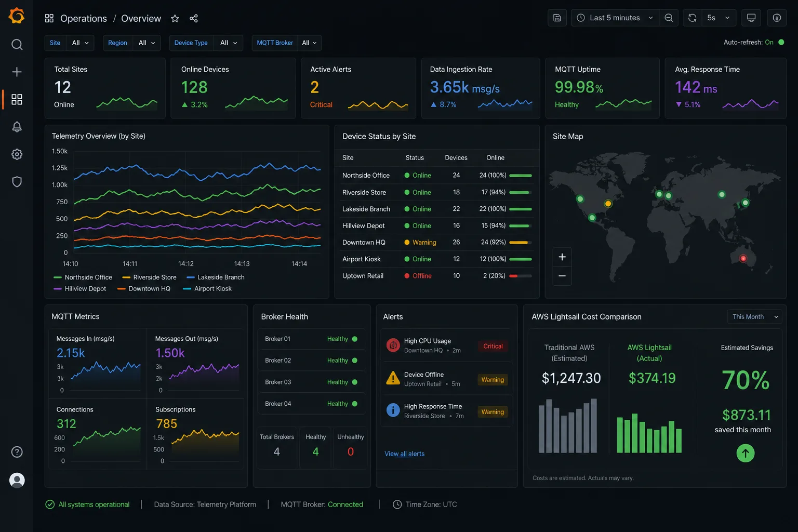
Task: Open the Grafana logo home
Action: coord(17,16)
